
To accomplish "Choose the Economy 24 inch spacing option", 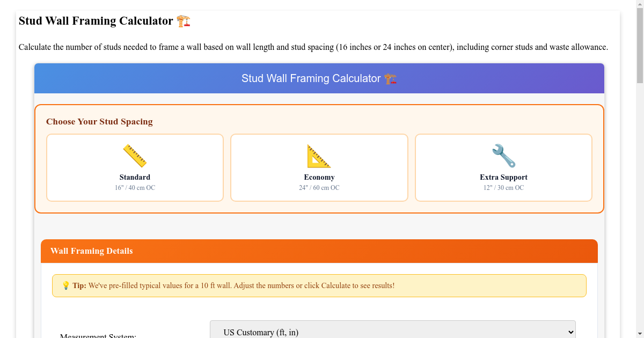I will 319,167.
